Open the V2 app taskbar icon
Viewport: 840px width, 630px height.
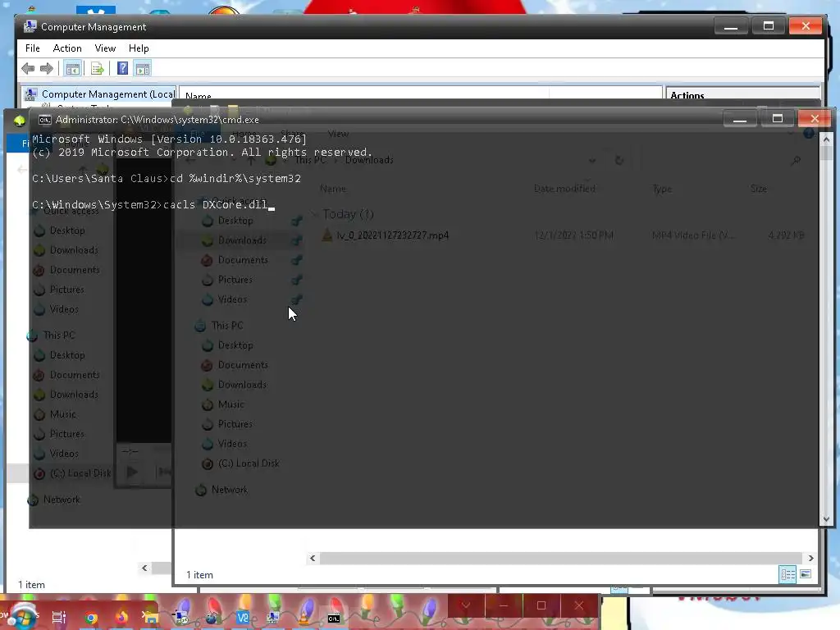tap(243, 618)
